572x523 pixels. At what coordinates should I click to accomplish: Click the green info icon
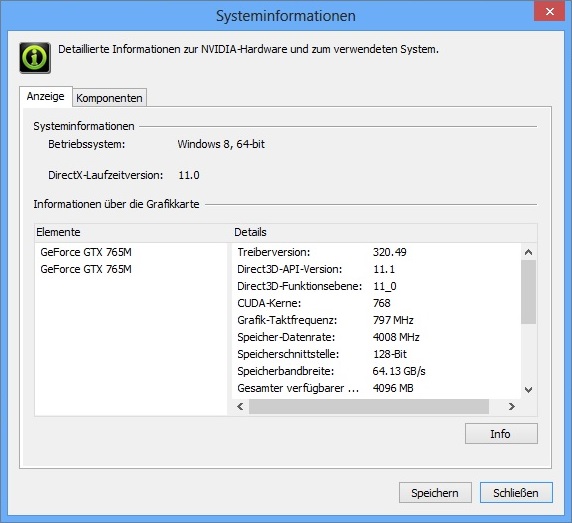pyautogui.click(x=35, y=58)
